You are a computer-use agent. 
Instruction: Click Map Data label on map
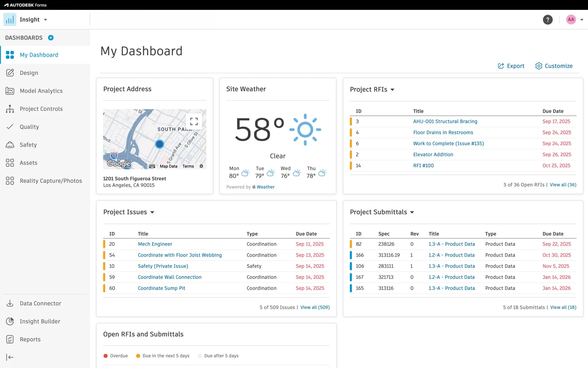point(168,166)
